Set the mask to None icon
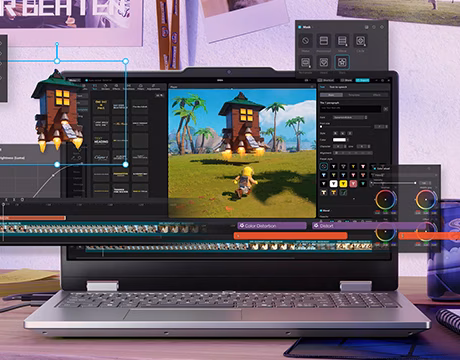The image size is (460, 360). 305,41
